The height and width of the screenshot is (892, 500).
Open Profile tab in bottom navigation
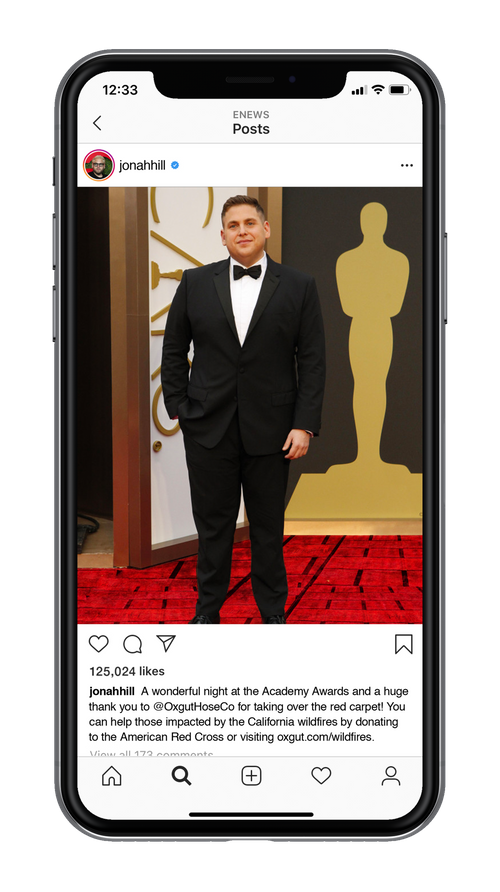click(391, 776)
